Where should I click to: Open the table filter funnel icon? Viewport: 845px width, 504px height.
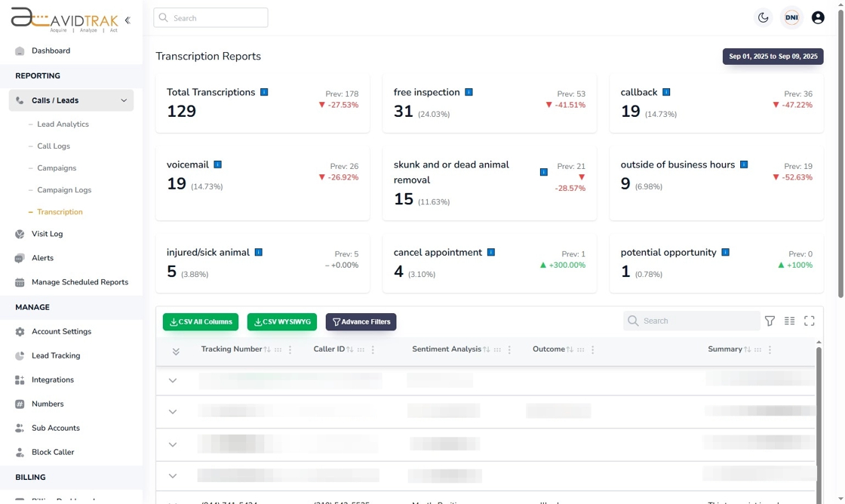click(770, 321)
